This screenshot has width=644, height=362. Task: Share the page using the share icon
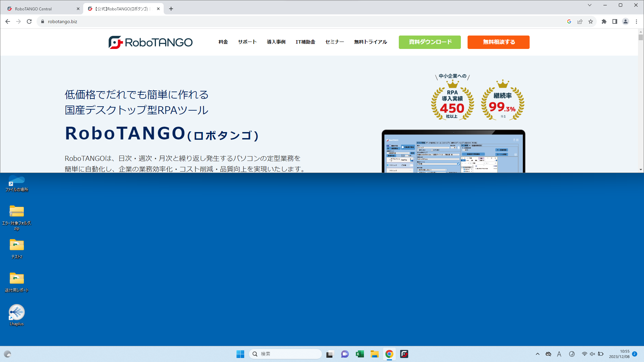[x=580, y=21]
